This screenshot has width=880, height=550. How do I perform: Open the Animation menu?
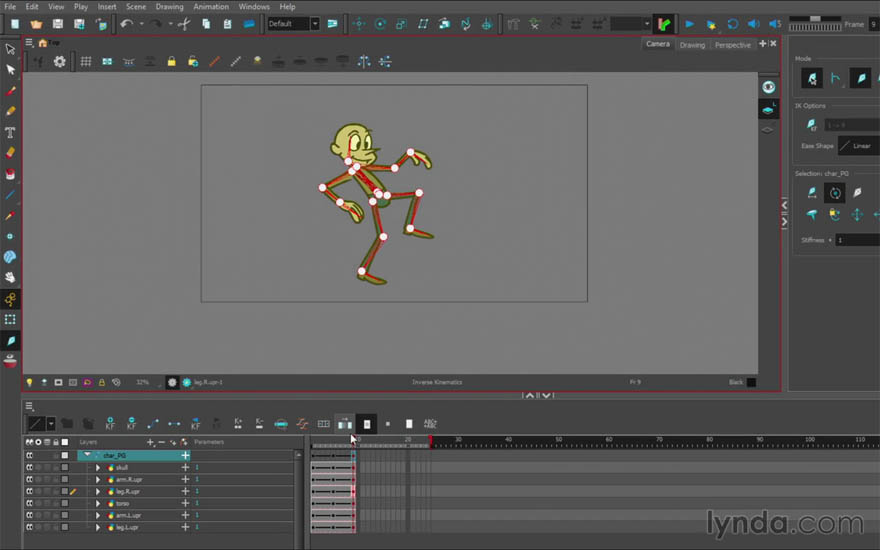pos(211,7)
